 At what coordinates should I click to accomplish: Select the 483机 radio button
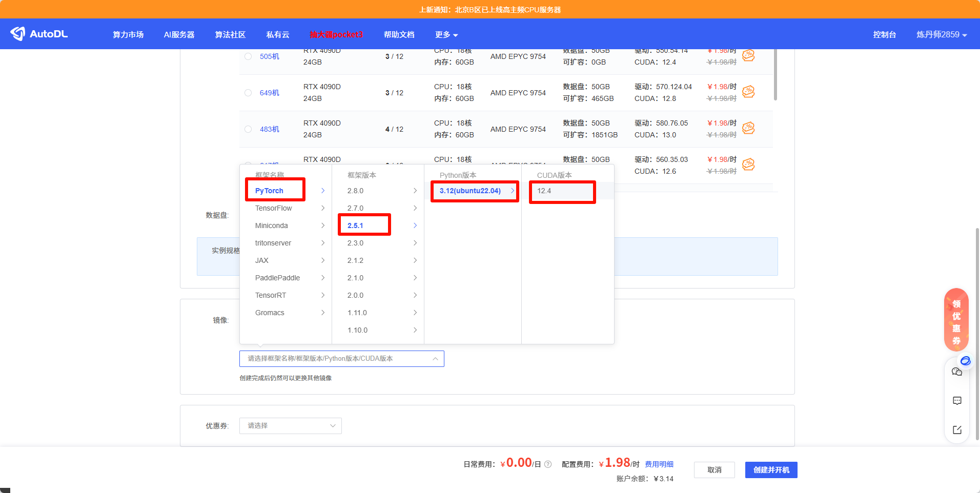[x=248, y=129]
